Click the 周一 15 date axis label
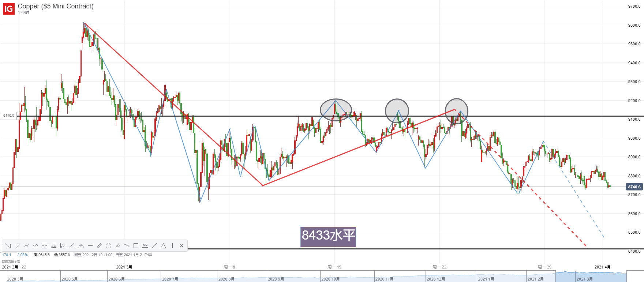The image size is (644, 282). pyautogui.click(x=334, y=267)
